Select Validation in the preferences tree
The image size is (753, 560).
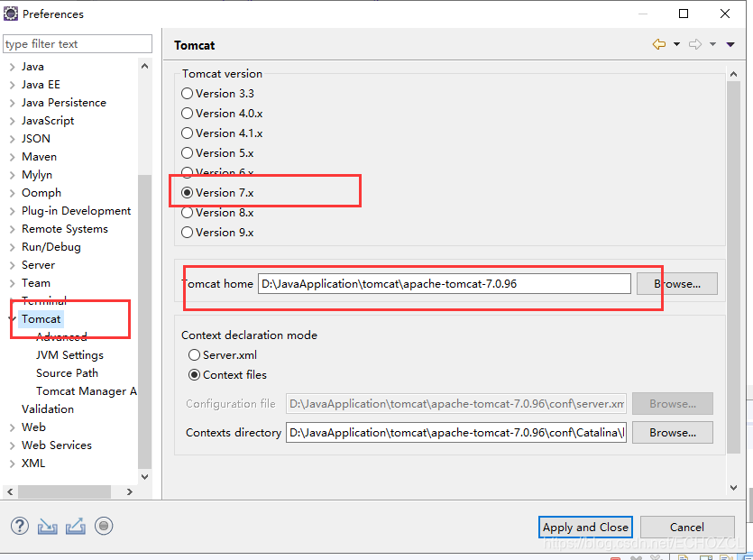tap(48, 409)
